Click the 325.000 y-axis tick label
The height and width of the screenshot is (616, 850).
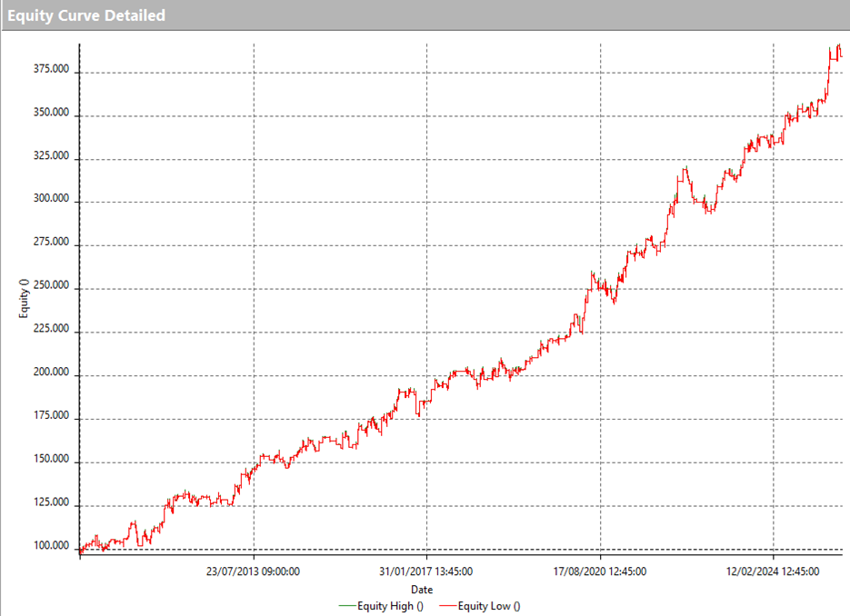coord(53,156)
